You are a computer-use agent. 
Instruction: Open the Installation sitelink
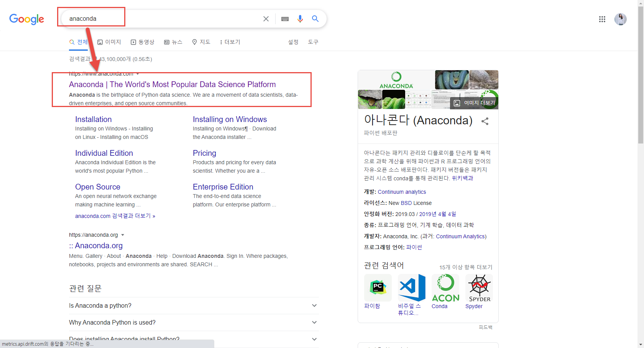point(94,119)
